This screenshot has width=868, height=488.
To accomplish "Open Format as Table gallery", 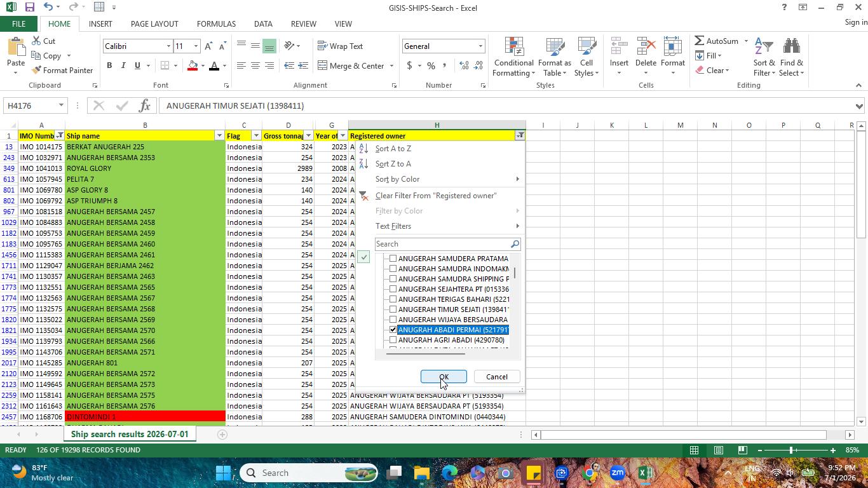I will [x=555, y=57].
